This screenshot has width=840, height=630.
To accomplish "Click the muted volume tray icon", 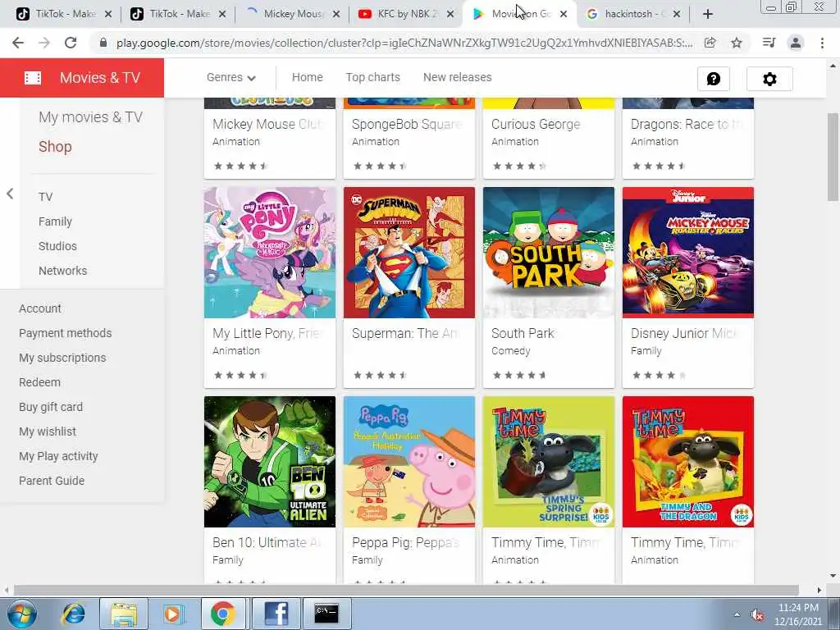I will pyautogui.click(x=757, y=615).
